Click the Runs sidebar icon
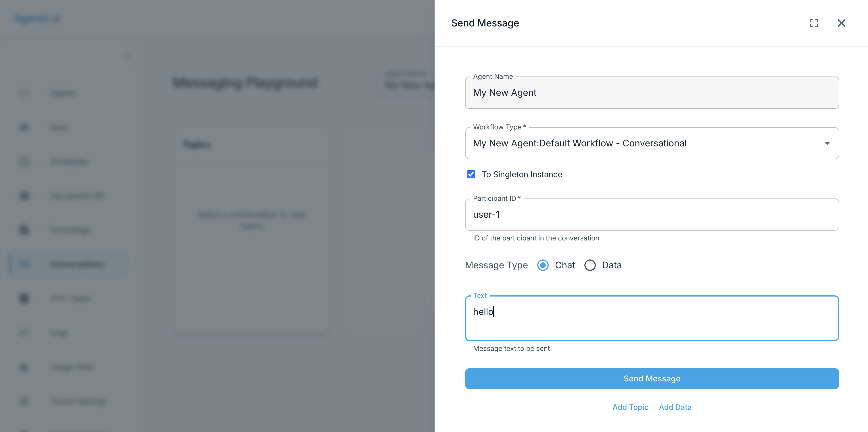 (24, 127)
